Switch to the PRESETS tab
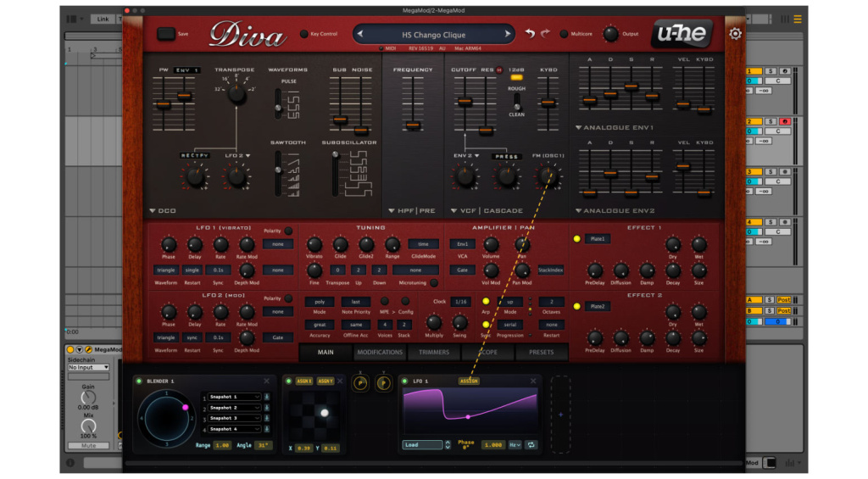Screen dimensions: 868x479 (542, 352)
